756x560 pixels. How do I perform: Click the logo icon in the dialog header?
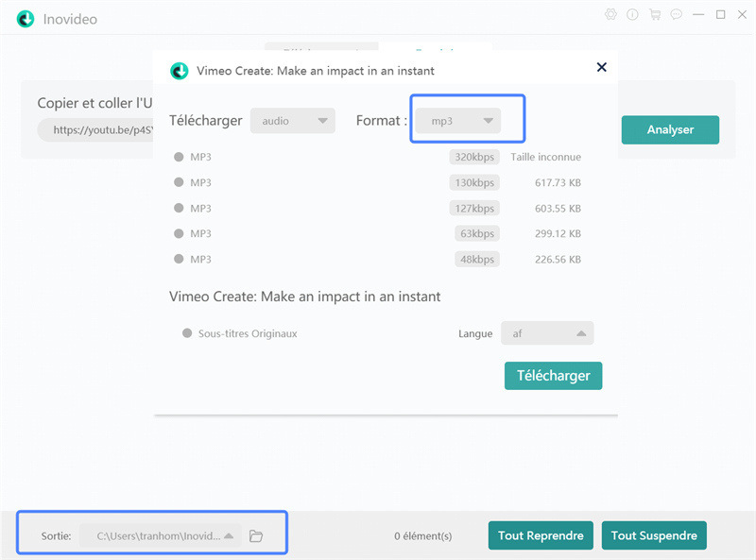pos(180,71)
